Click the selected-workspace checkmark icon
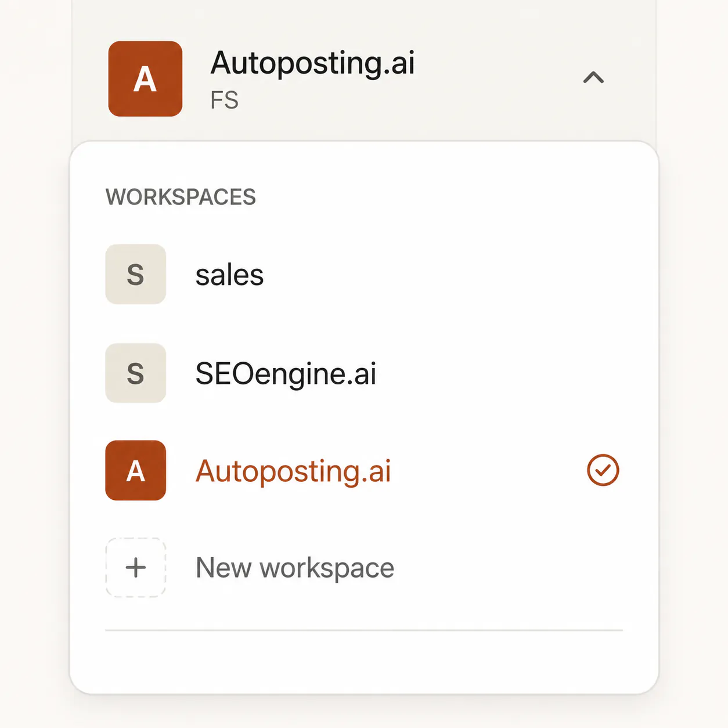This screenshot has height=728, width=728. (x=603, y=470)
